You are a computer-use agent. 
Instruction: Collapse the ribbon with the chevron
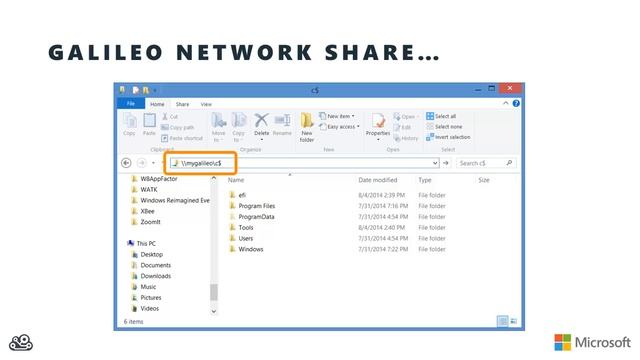(505, 103)
